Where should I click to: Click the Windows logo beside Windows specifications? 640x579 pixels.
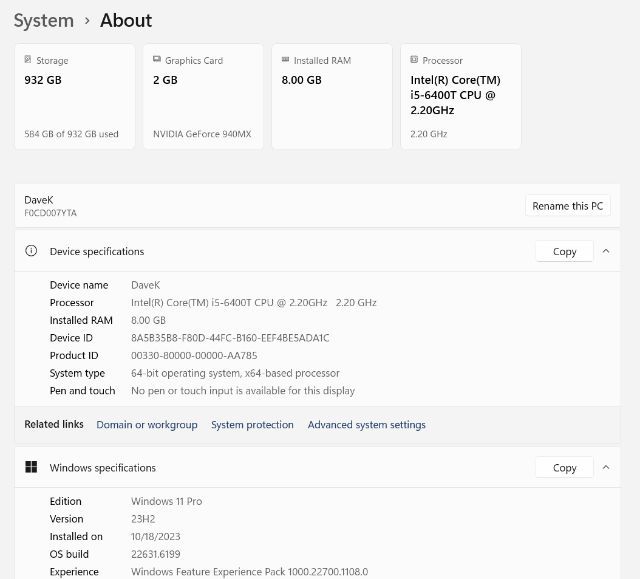click(31, 467)
